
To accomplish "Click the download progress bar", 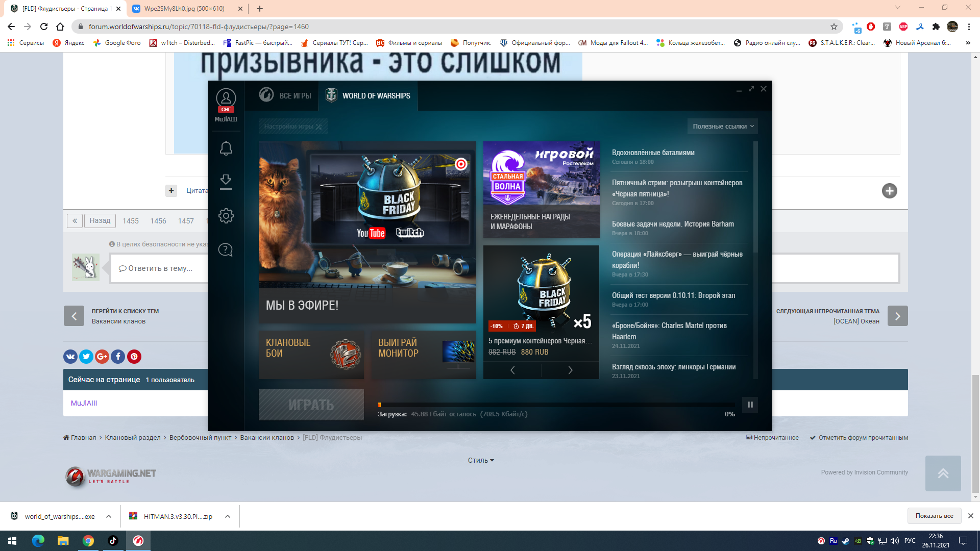I will (556, 405).
